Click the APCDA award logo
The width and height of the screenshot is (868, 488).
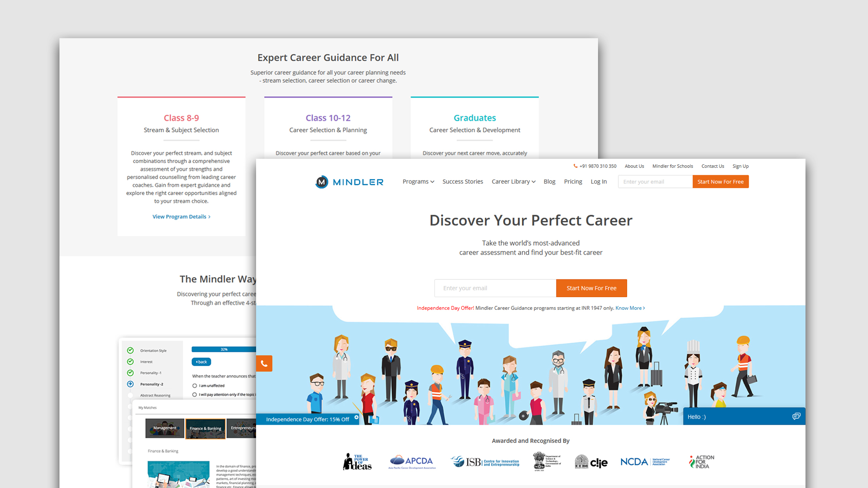coord(412,462)
